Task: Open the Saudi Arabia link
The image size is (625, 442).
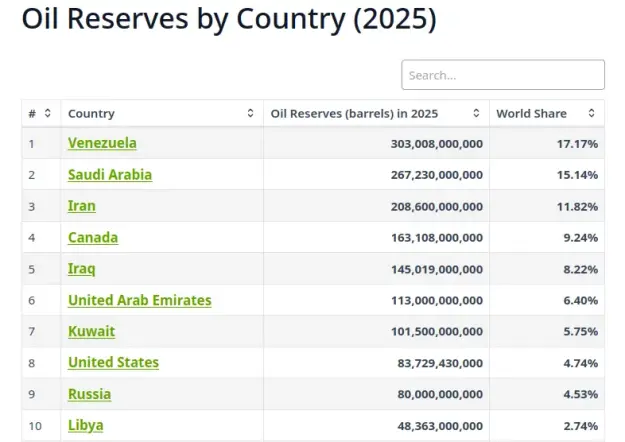Action: pyautogui.click(x=110, y=175)
